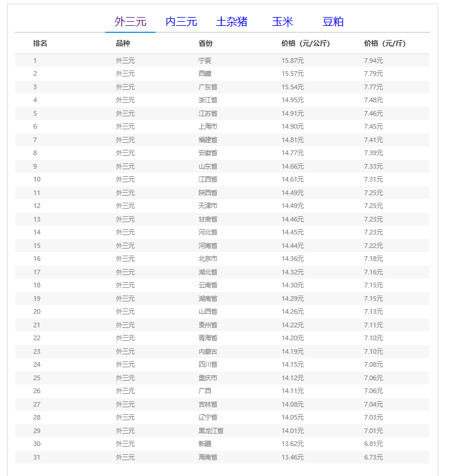Click the 上海市 cell
Viewport: 450px width, 476px height.
208,126
